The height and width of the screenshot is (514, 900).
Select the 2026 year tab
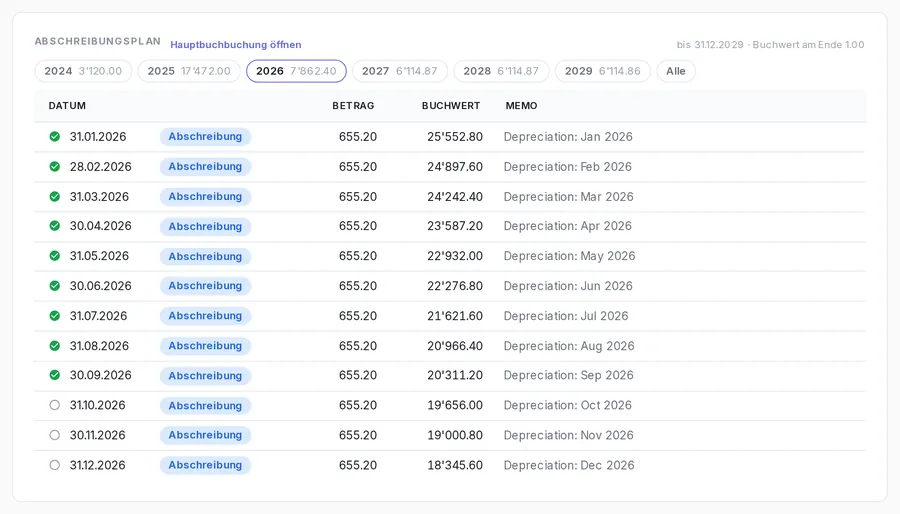coord(296,71)
